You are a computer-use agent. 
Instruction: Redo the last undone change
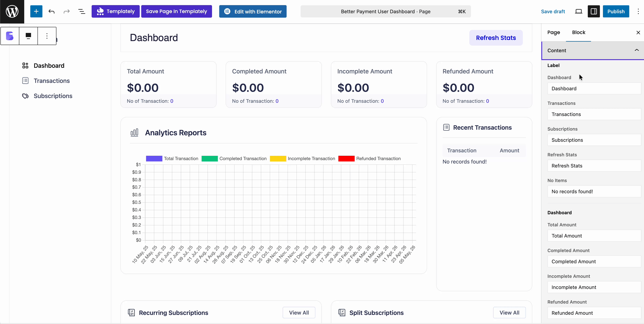click(x=66, y=12)
